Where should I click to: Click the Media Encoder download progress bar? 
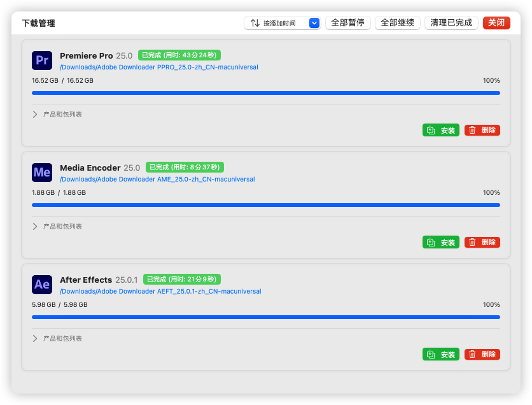click(x=265, y=205)
